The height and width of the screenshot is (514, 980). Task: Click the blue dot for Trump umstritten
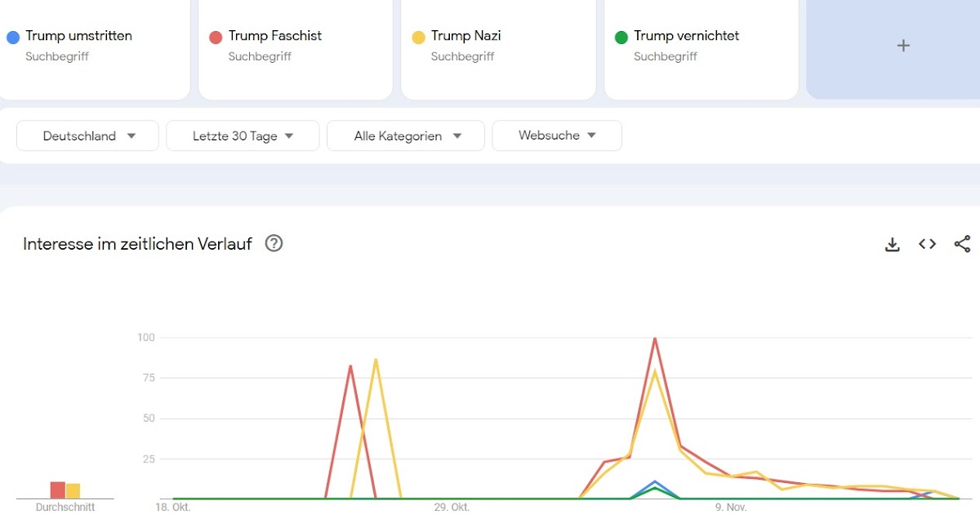point(13,37)
